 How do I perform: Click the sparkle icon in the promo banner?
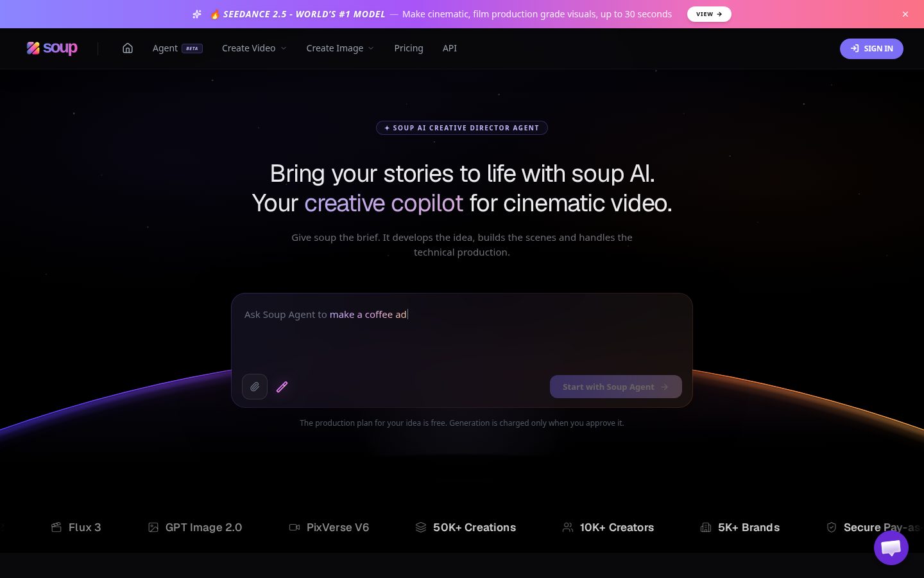click(x=197, y=14)
